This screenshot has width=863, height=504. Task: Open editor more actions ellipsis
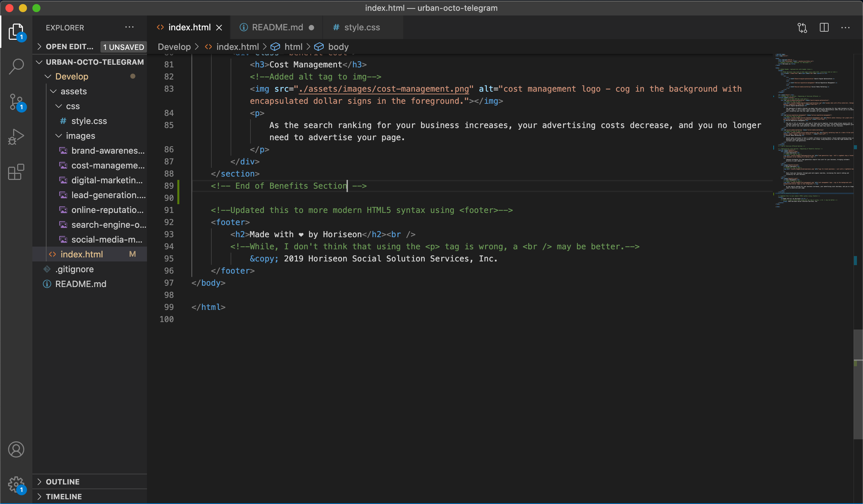click(845, 27)
